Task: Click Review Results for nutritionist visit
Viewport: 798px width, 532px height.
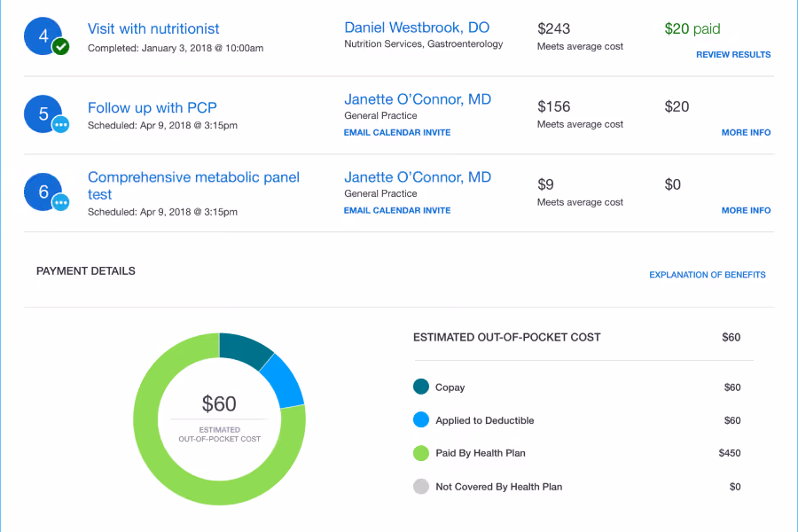Action: [x=733, y=54]
